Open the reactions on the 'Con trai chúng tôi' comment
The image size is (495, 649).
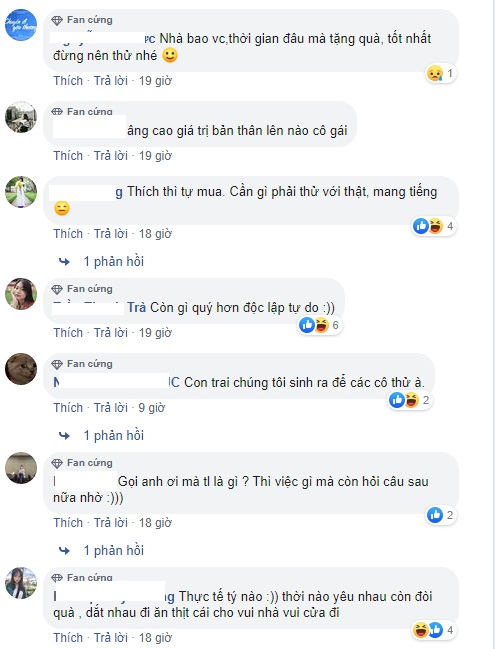pos(410,400)
